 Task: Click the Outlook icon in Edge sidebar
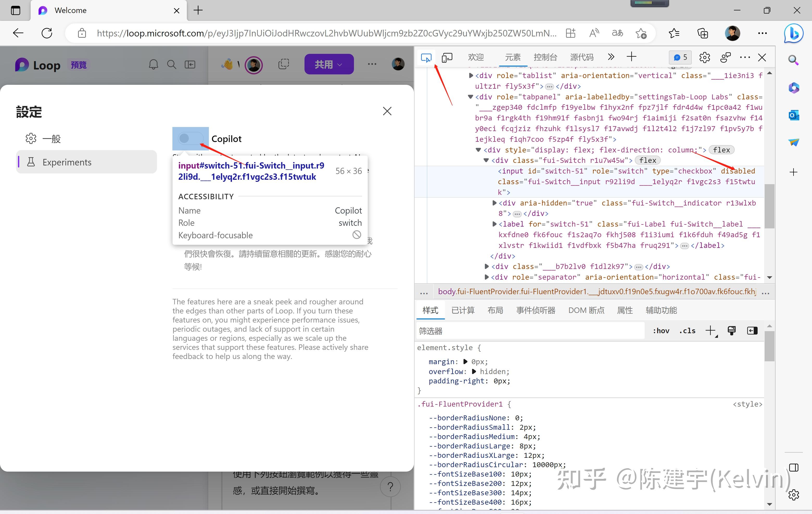pyautogui.click(x=794, y=115)
